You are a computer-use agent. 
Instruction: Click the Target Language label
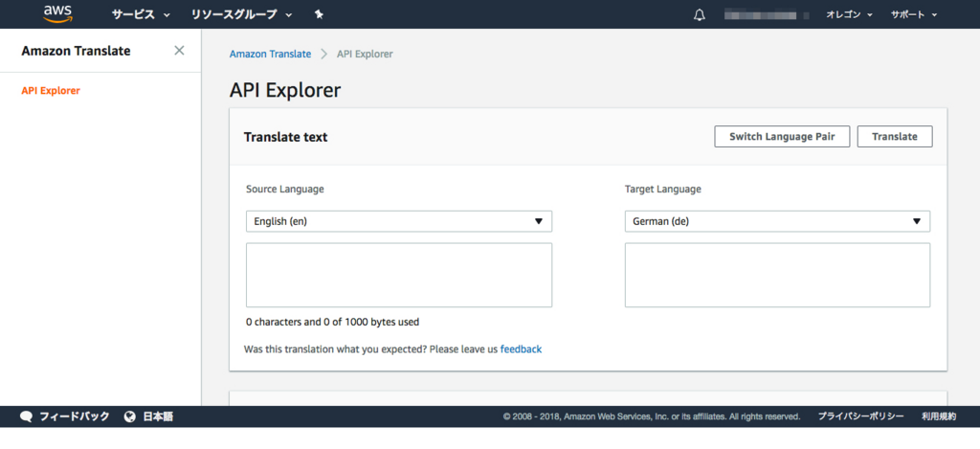point(663,189)
